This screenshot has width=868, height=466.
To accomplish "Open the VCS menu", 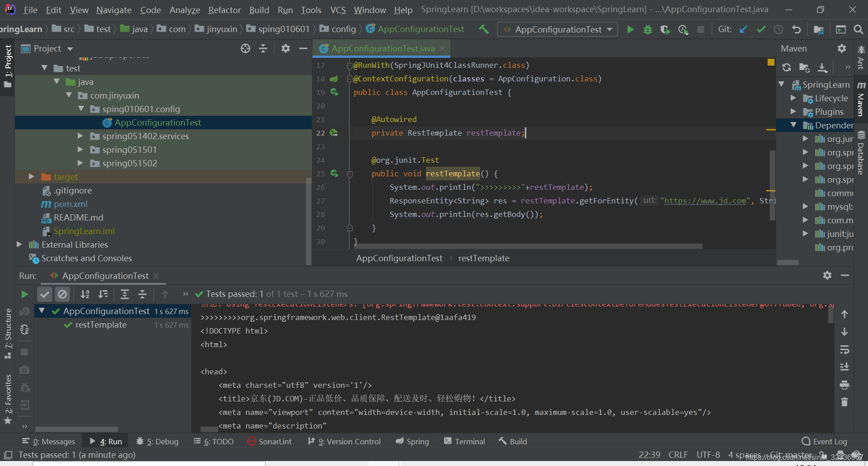I will pyautogui.click(x=338, y=10).
